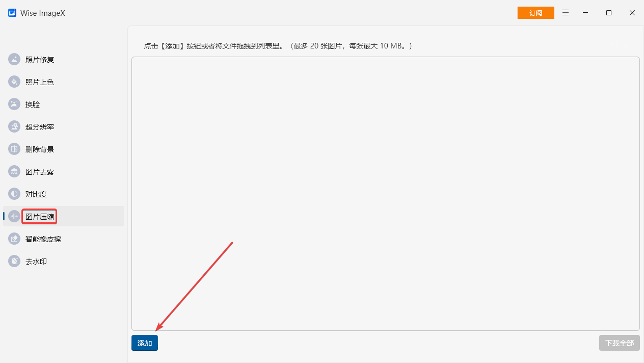Click the Wise ImageX app logo
This screenshot has width=644, height=363.
pyautogui.click(x=12, y=13)
